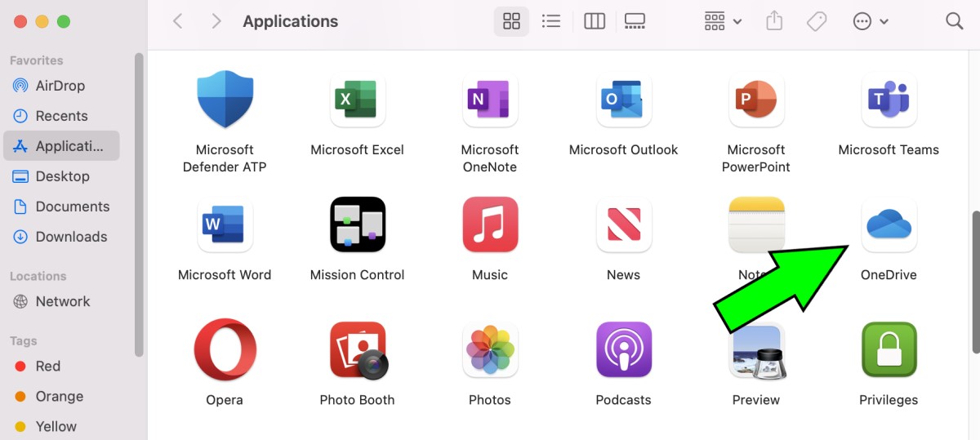The width and height of the screenshot is (980, 440).
Task: Open the More actions ellipsis menu
Action: [x=871, y=21]
